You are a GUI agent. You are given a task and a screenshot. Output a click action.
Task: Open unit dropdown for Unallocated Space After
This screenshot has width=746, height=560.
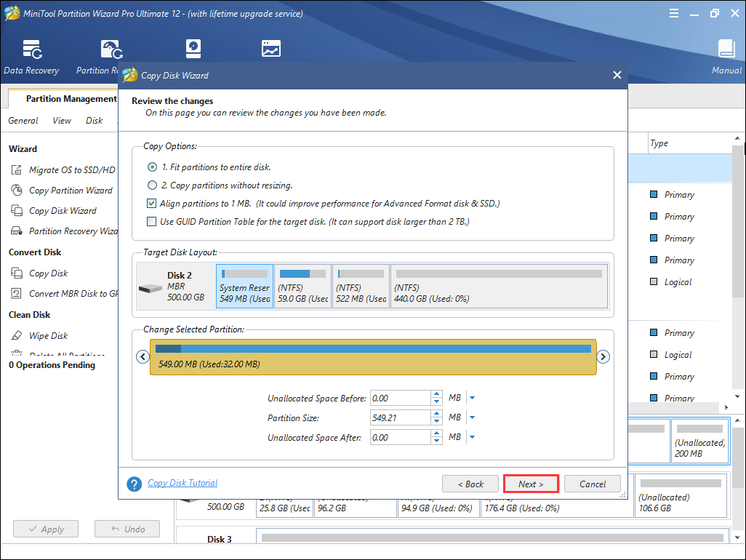(473, 437)
